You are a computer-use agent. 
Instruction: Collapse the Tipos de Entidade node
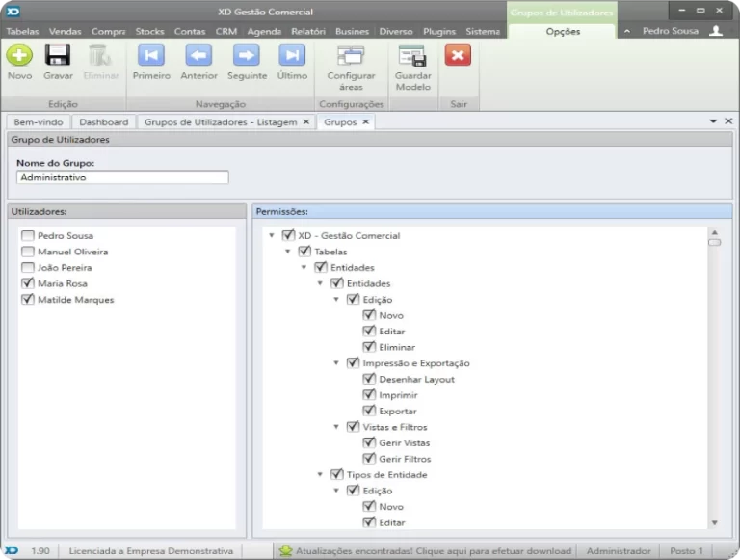click(x=320, y=475)
